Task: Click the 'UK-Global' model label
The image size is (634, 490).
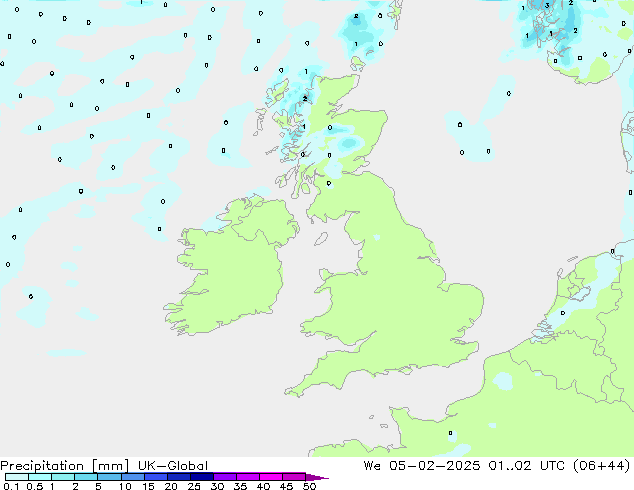Action: tap(173, 466)
